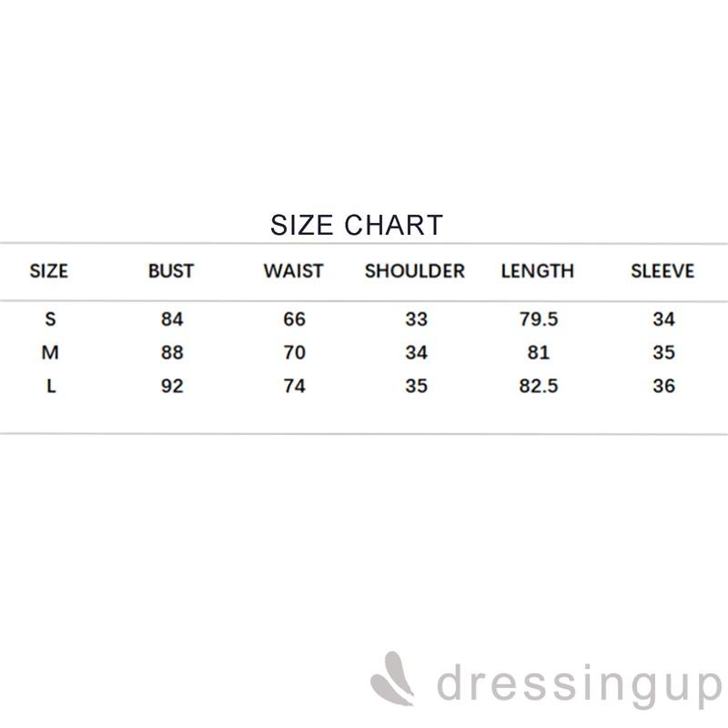
Task: Click the M size row label
Action: pos(51,353)
